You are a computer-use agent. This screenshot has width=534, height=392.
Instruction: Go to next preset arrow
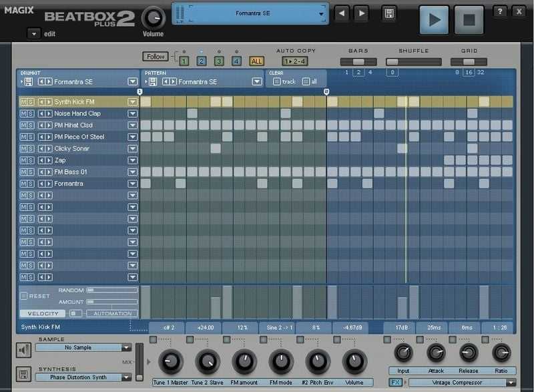(x=361, y=13)
